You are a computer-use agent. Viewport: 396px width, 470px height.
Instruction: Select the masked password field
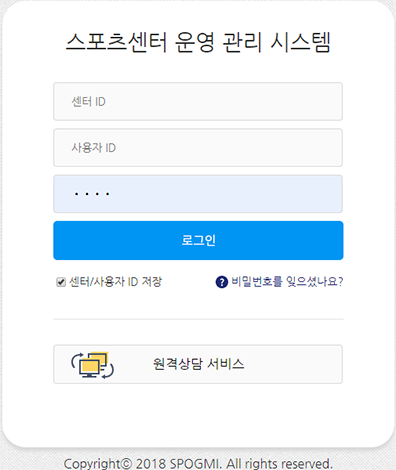point(198,194)
